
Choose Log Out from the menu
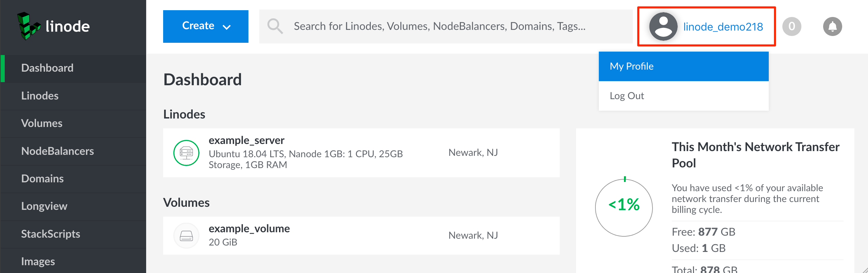click(627, 96)
